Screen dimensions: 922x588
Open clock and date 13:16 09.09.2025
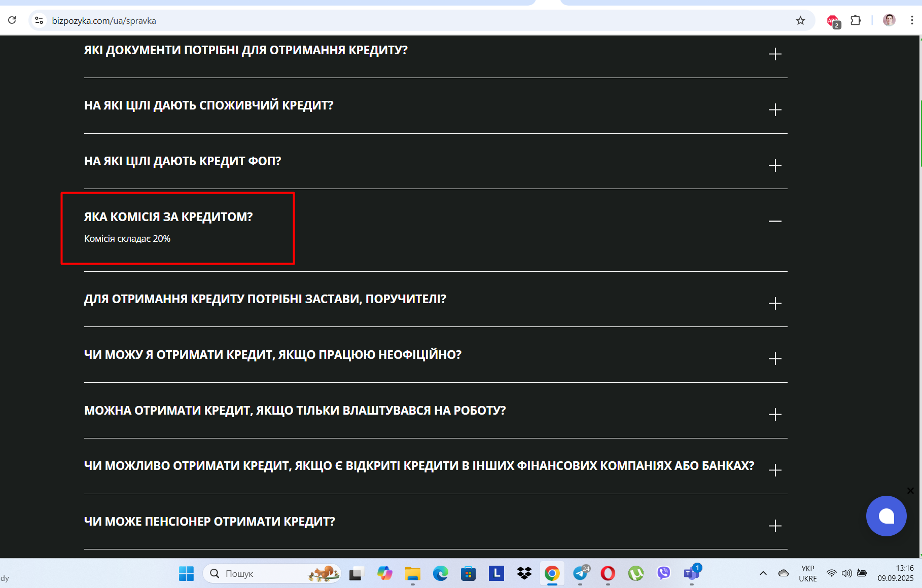pyautogui.click(x=896, y=573)
